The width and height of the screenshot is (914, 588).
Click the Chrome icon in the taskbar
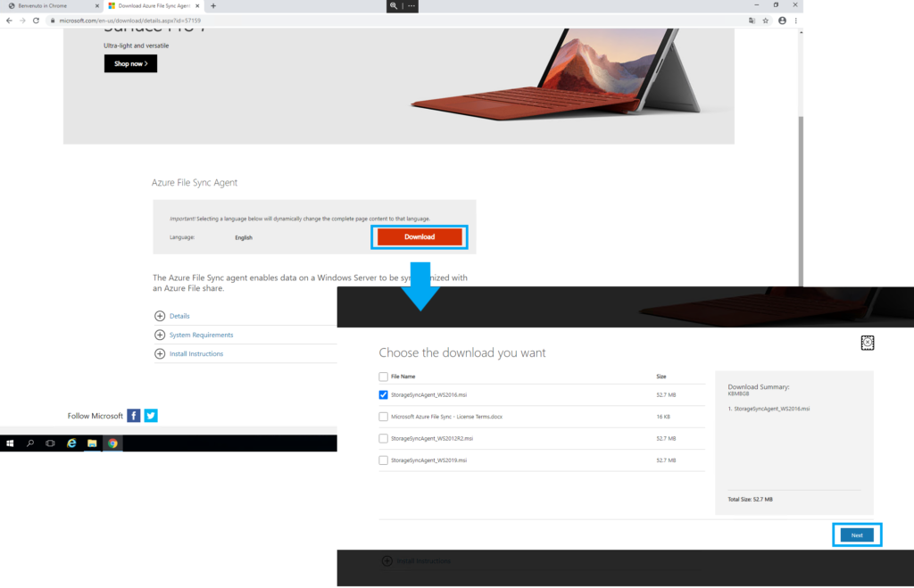(x=112, y=443)
